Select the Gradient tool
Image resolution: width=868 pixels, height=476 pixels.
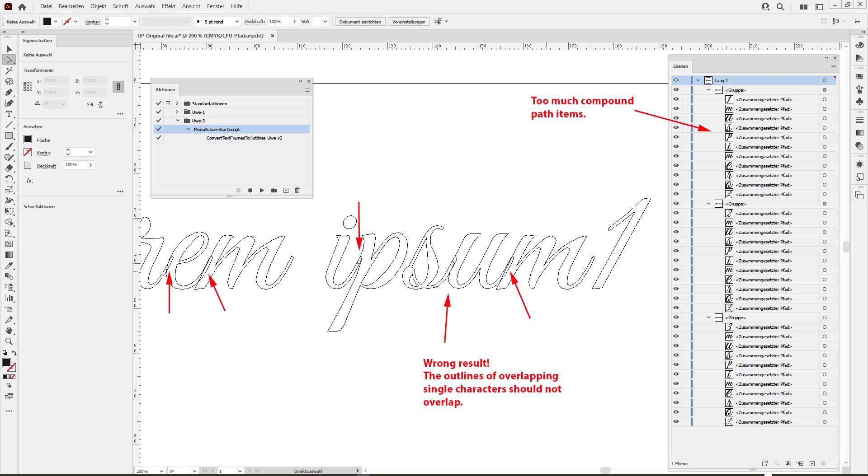(x=9, y=255)
